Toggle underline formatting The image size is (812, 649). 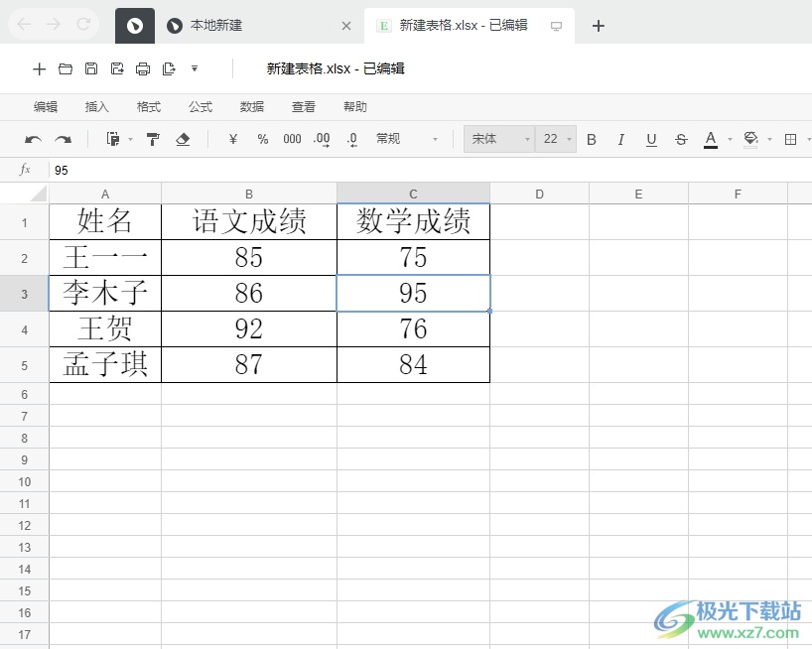[651, 139]
